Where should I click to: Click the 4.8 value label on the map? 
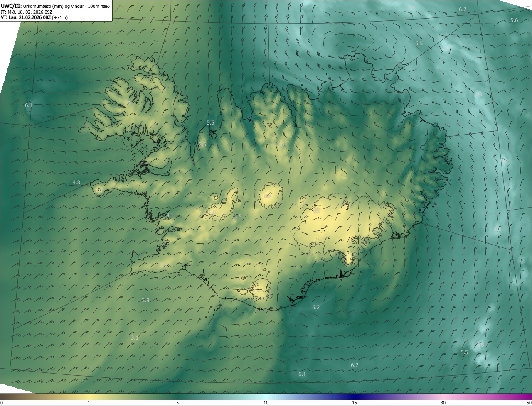76,182
